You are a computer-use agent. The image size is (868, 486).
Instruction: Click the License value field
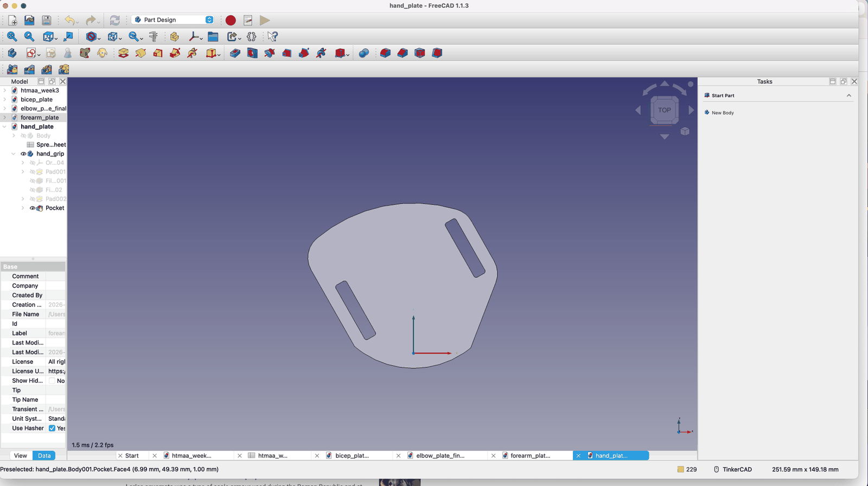pos(56,362)
